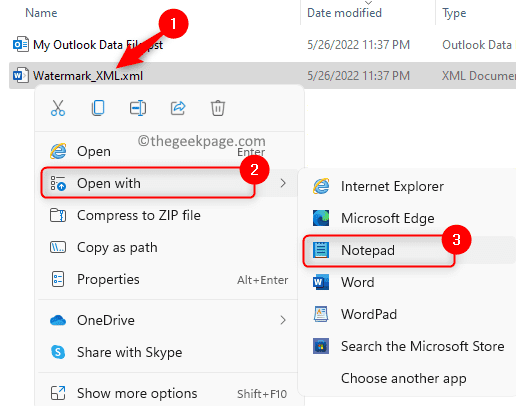The image size is (516, 406).
Task: Click the Skype icon in context menu
Action: (58, 352)
